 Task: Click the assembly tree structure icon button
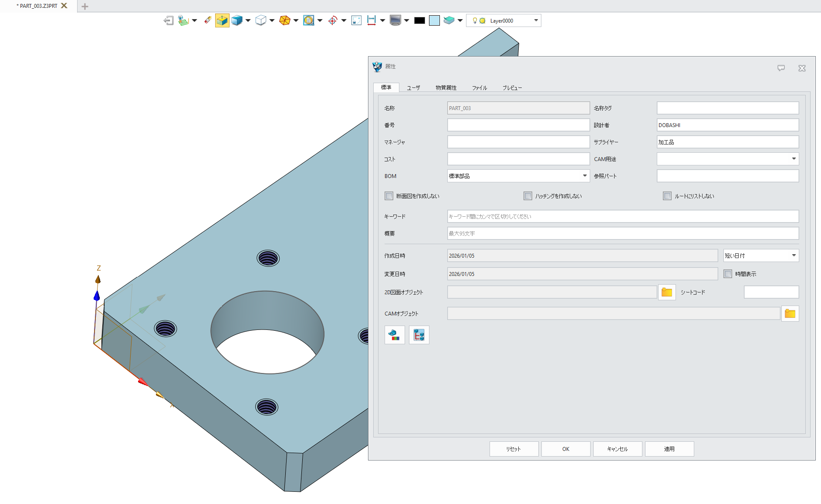[x=419, y=335]
